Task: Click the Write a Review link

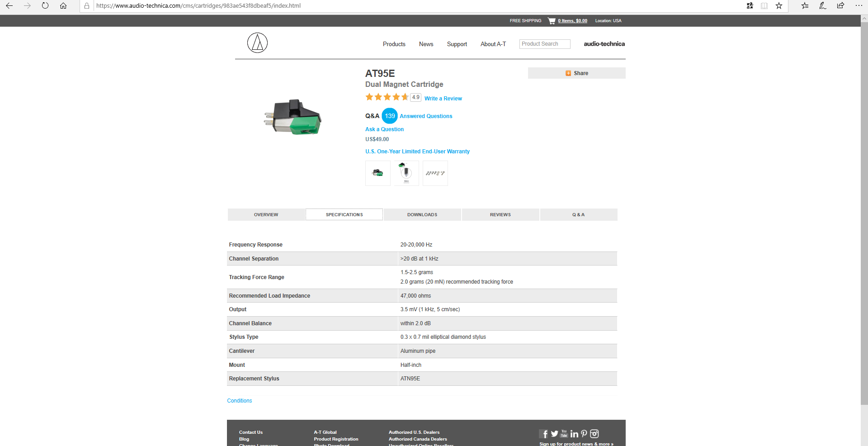Action: click(x=443, y=99)
